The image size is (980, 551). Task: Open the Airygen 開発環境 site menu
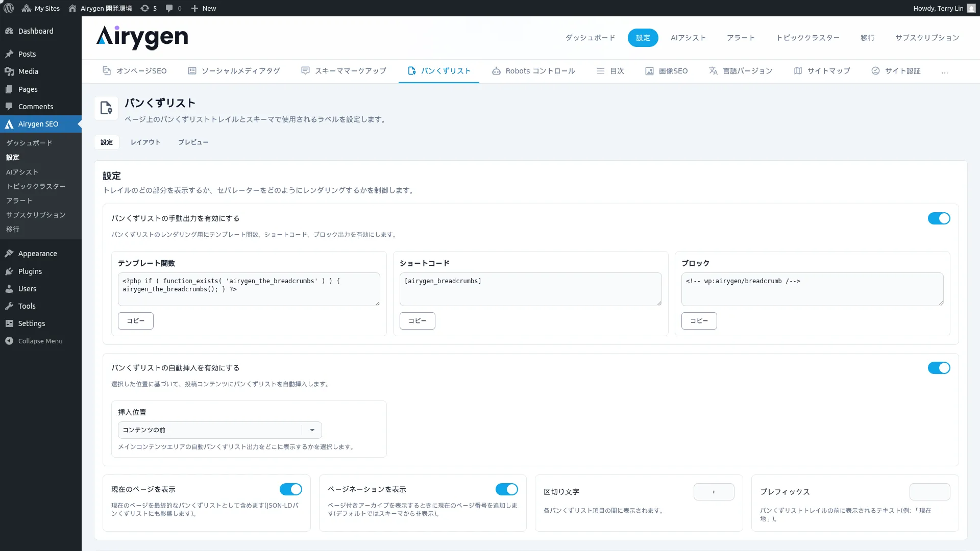101,8
